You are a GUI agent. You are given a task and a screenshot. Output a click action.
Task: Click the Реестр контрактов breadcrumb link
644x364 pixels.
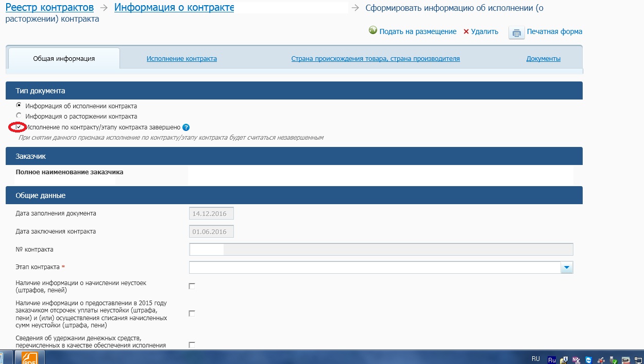click(x=49, y=8)
